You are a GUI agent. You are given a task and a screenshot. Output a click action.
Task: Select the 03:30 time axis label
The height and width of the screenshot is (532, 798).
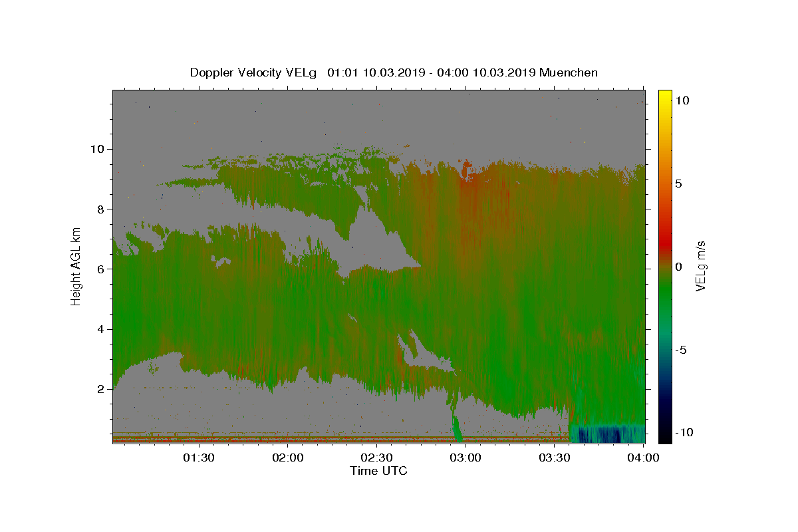(555, 458)
